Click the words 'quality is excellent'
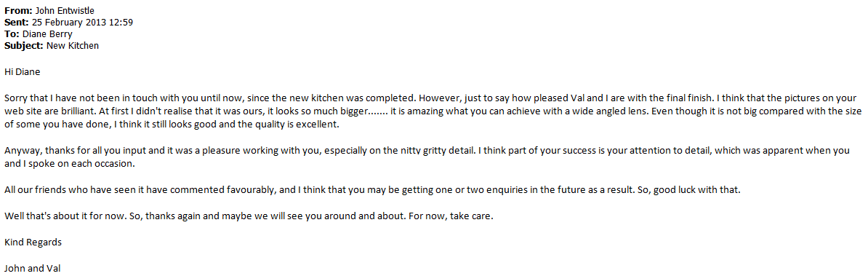 click(298, 125)
